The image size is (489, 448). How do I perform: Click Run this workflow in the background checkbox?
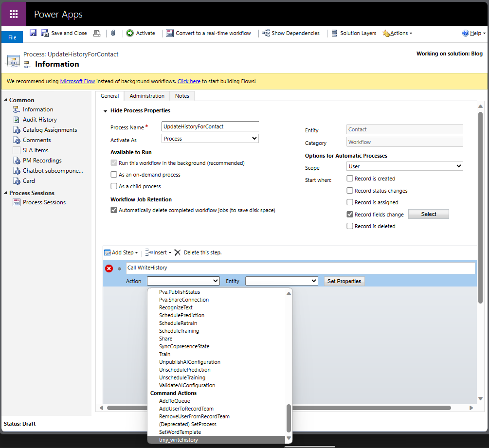114,163
